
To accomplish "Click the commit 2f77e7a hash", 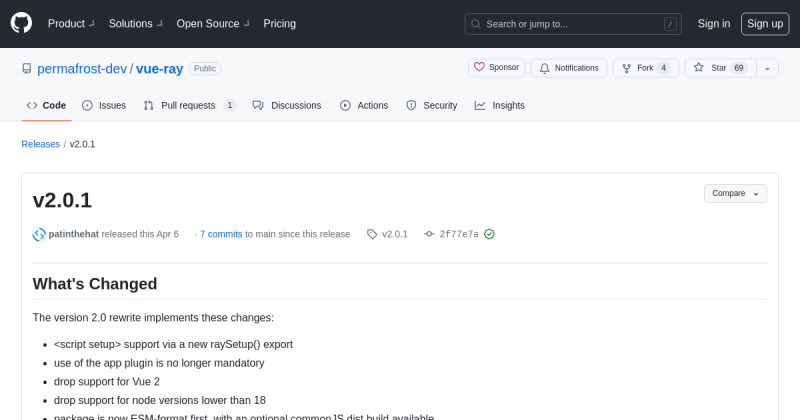I will coord(459,234).
